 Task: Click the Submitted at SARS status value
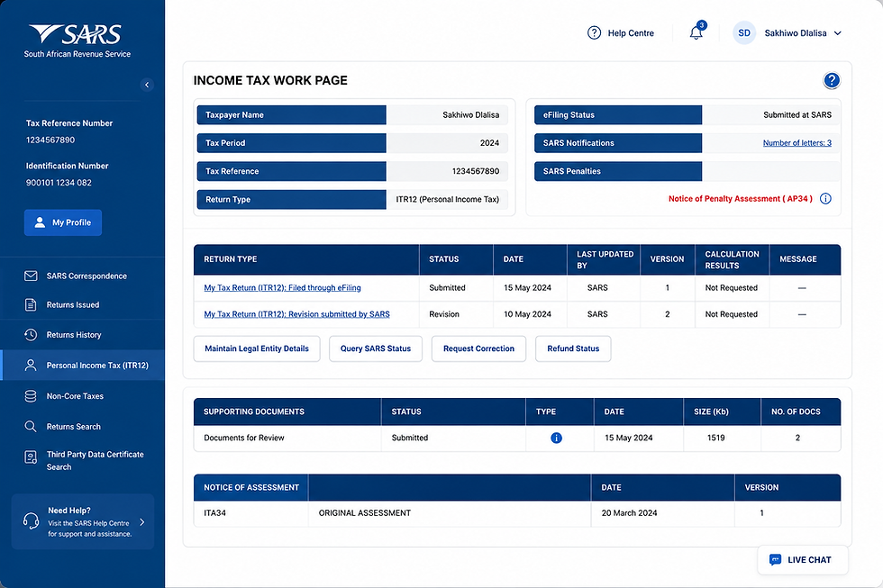point(797,114)
